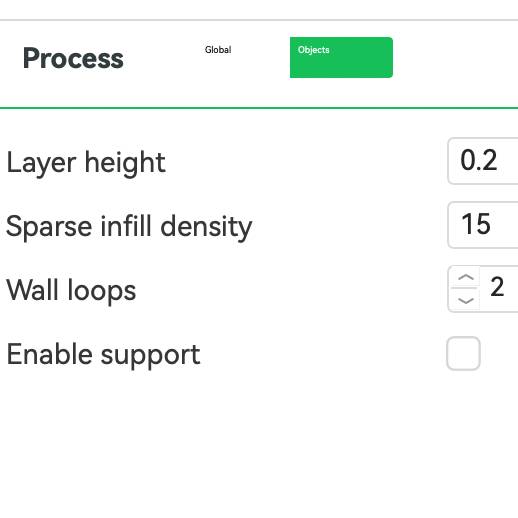Click the Objects text in green button
Screen dimensions: 518x518
pyautogui.click(x=313, y=50)
